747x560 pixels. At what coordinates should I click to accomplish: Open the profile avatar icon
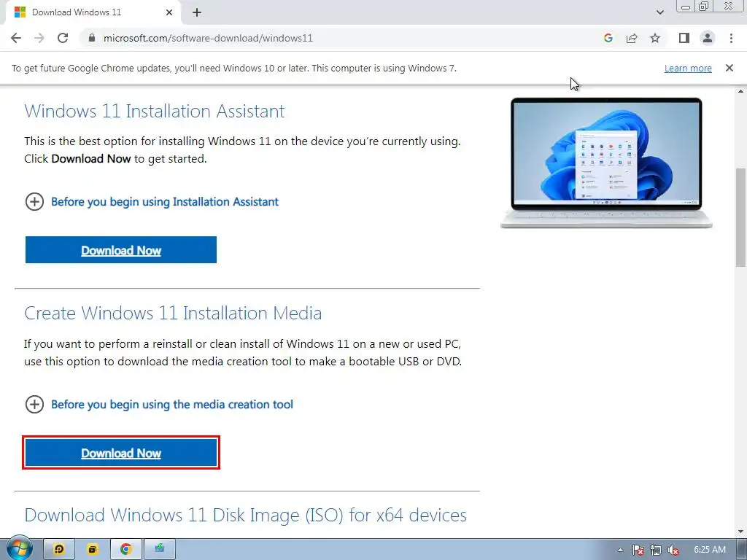708,38
